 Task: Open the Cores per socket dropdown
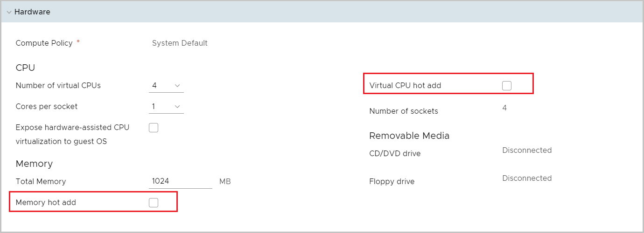point(166,107)
